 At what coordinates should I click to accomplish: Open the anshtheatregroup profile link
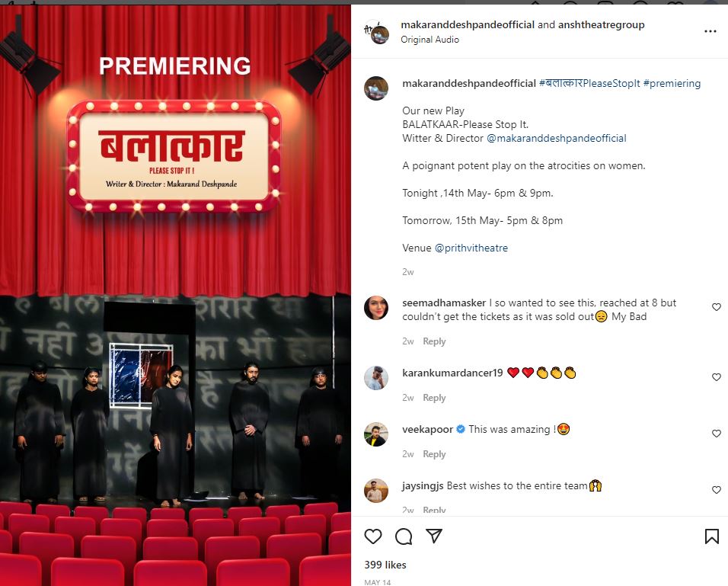[602, 24]
